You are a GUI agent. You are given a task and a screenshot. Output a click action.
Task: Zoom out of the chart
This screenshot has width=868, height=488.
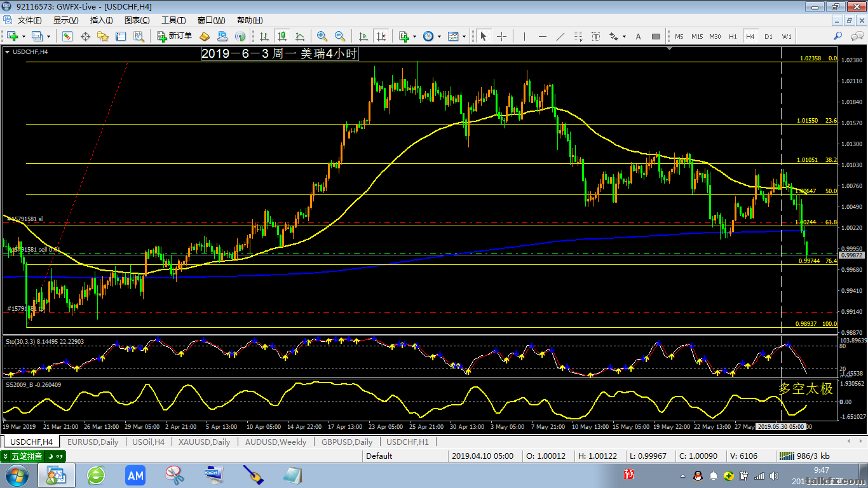pyautogui.click(x=340, y=36)
